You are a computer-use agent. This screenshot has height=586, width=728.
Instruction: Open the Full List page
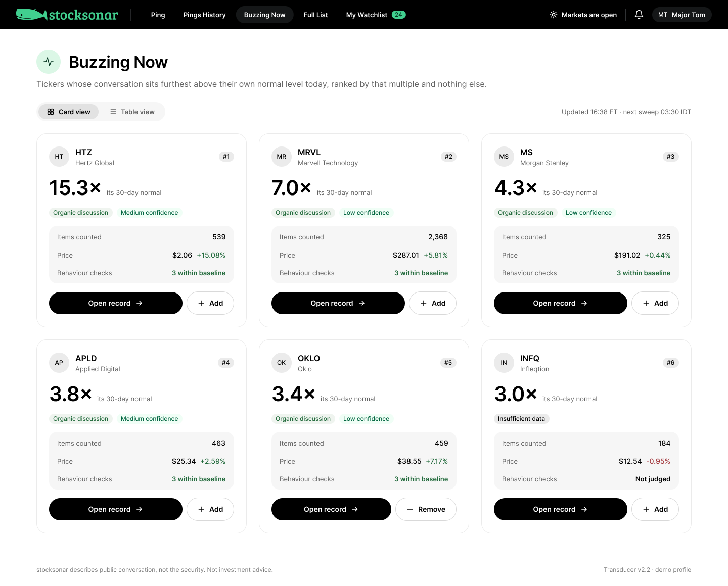click(315, 15)
